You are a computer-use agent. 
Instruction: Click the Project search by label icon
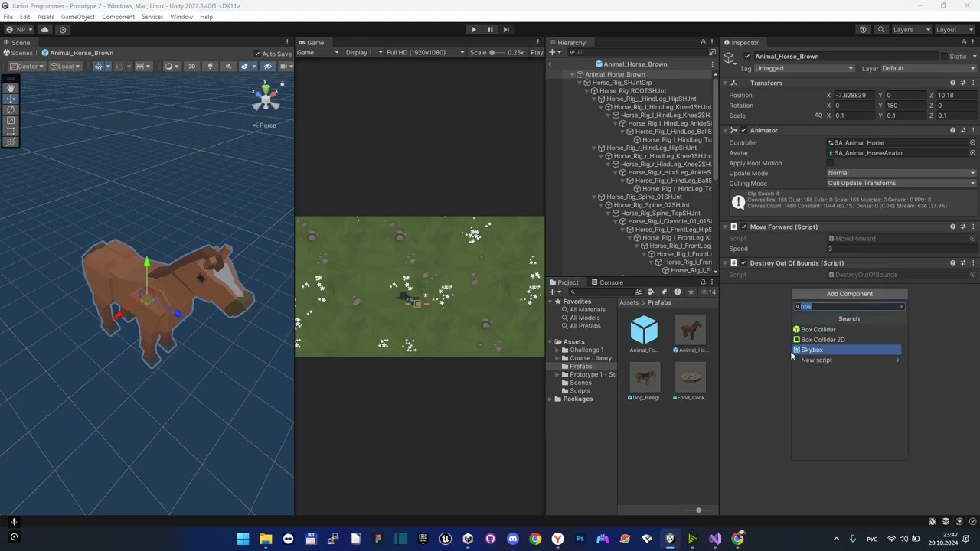pos(665,292)
